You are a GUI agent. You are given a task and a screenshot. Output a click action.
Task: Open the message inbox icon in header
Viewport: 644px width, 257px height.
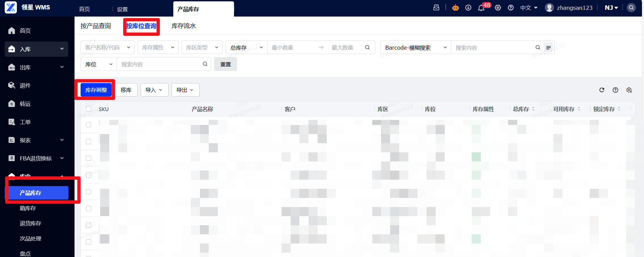[x=436, y=7]
